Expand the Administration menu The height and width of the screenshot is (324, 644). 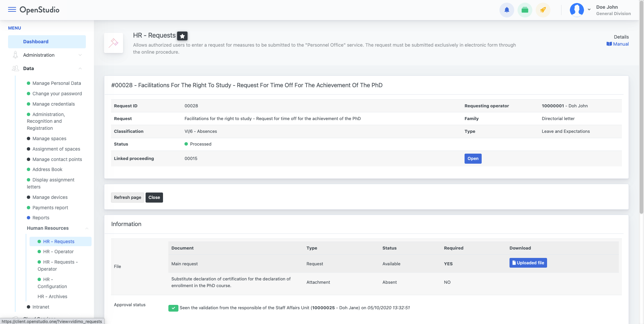pyautogui.click(x=47, y=55)
